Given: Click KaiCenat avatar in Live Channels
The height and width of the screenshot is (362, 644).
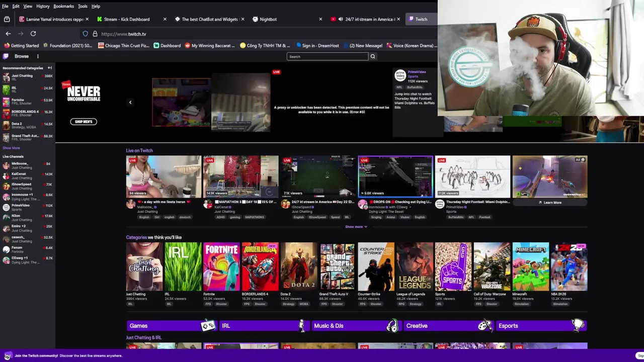Looking at the screenshot, I should [6, 176].
